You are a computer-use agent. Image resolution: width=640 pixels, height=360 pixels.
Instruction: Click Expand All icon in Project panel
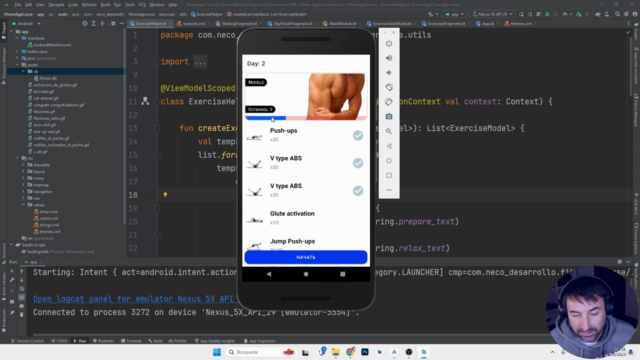tap(93, 24)
